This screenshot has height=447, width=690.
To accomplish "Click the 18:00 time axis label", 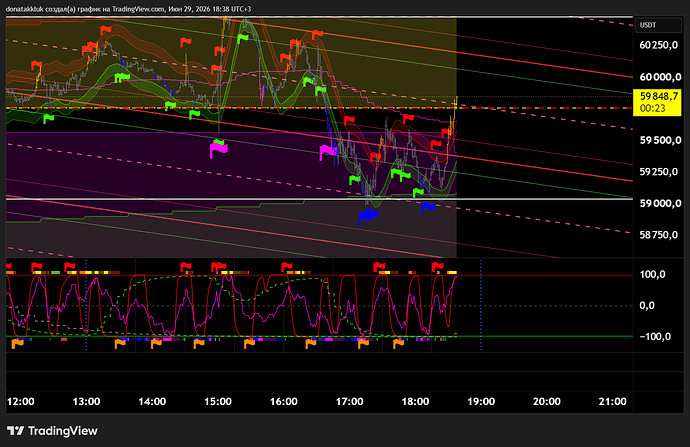I will pos(415,401).
